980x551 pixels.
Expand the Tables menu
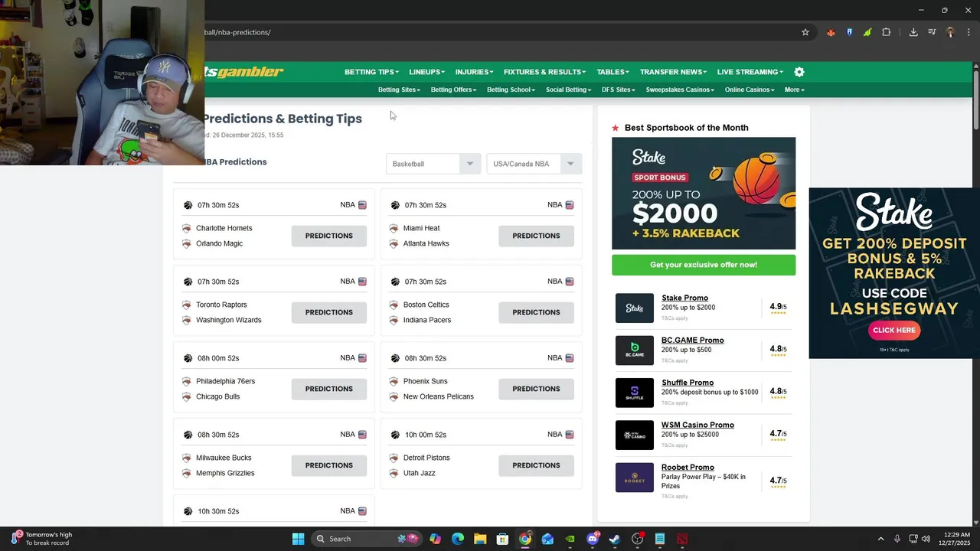click(x=612, y=72)
